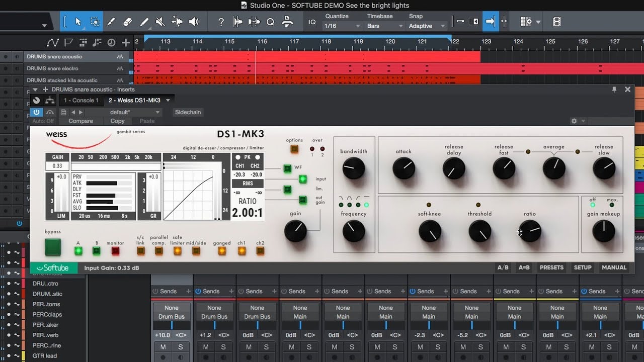
Task: Open the Quantize 1/16 dropdown
Action: [x=343, y=26]
